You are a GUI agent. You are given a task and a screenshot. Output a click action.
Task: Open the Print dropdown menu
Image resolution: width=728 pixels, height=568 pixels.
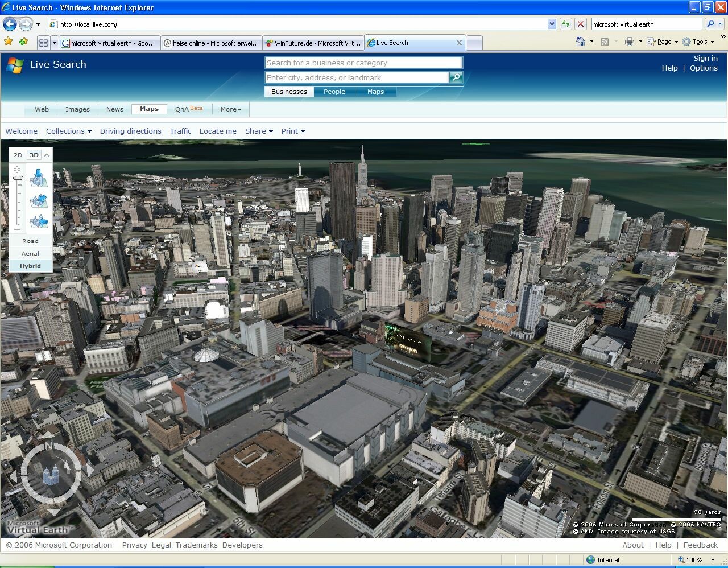293,131
